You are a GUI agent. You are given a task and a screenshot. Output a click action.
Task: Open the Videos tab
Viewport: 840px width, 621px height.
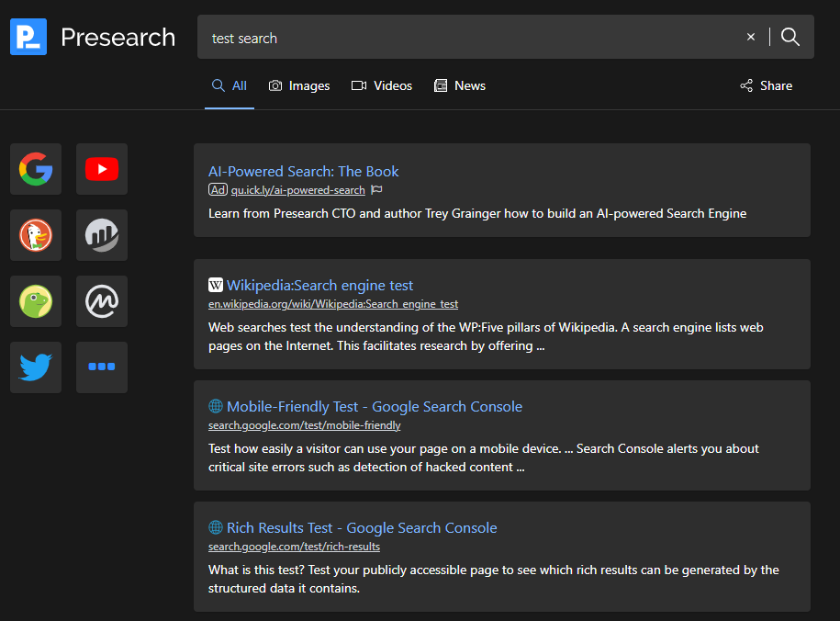point(381,85)
